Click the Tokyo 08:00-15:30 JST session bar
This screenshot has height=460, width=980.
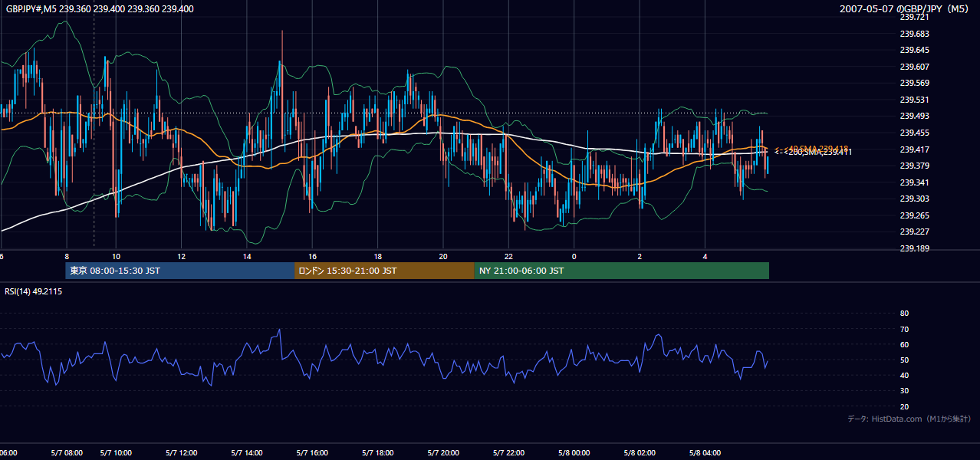pyautogui.click(x=180, y=271)
